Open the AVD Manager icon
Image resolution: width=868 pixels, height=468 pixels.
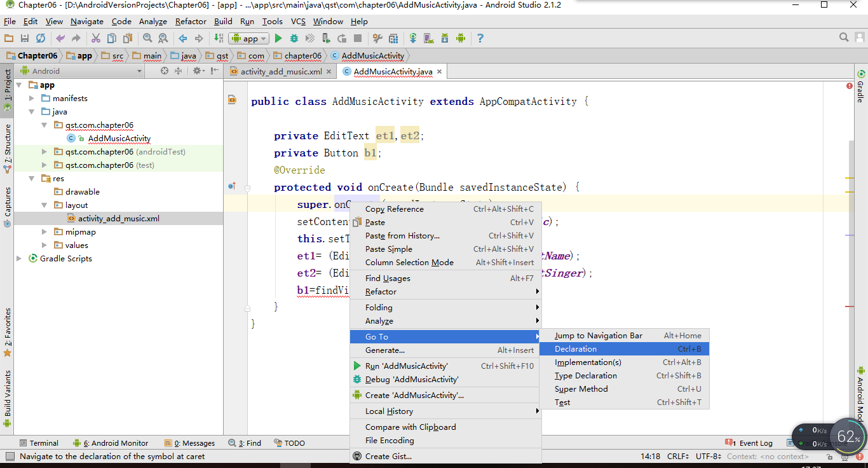click(428, 38)
